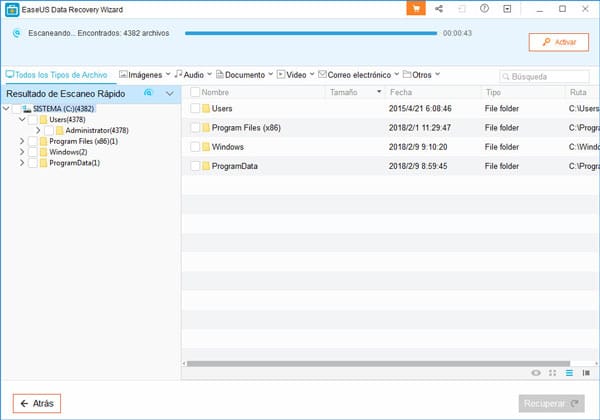The height and width of the screenshot is (420, 600).
Task: Click the share icon in title bar
Action: [439, 8]
